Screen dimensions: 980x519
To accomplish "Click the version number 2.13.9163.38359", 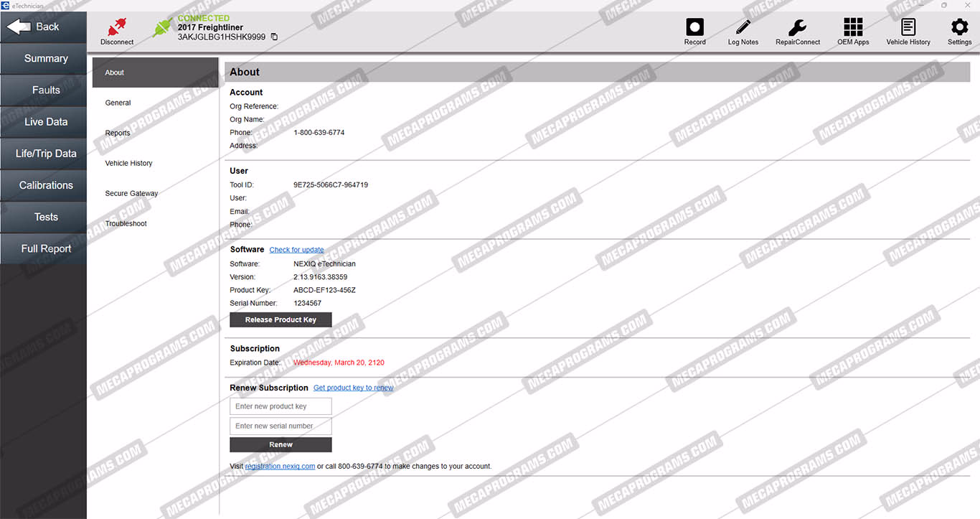I will (x=320, y=276).
